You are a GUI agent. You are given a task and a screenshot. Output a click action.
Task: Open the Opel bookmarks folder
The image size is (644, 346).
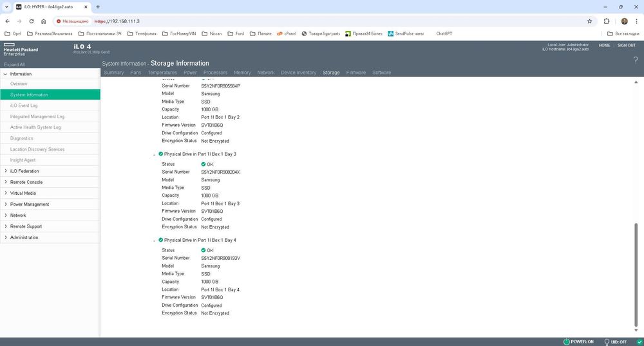click(x=13, y=33)
